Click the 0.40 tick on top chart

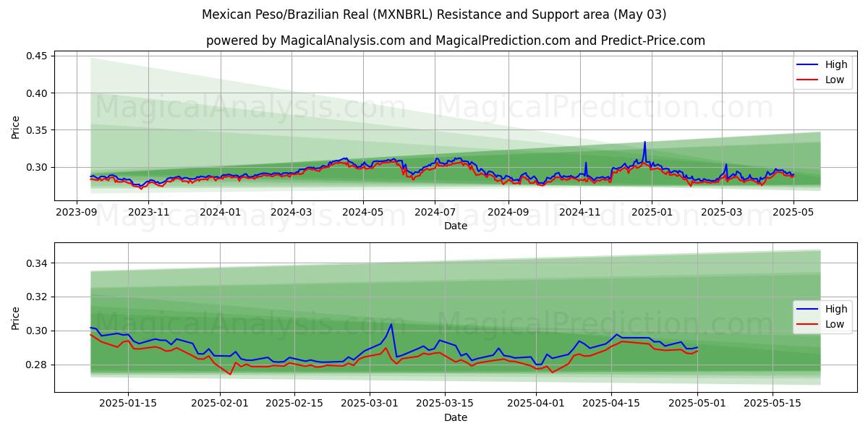tap(36, 93)
